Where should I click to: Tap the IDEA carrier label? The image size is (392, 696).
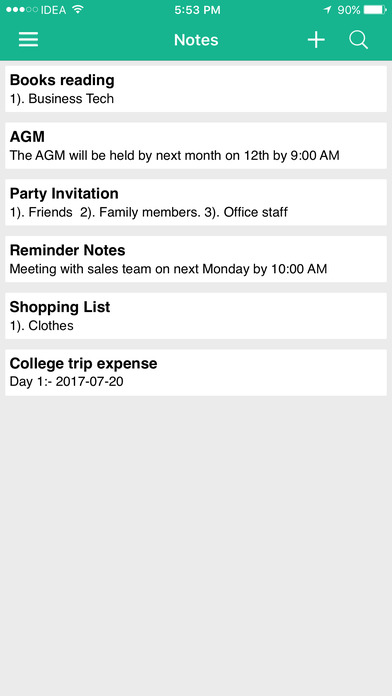pyautogui.click(x=53, y=10)
